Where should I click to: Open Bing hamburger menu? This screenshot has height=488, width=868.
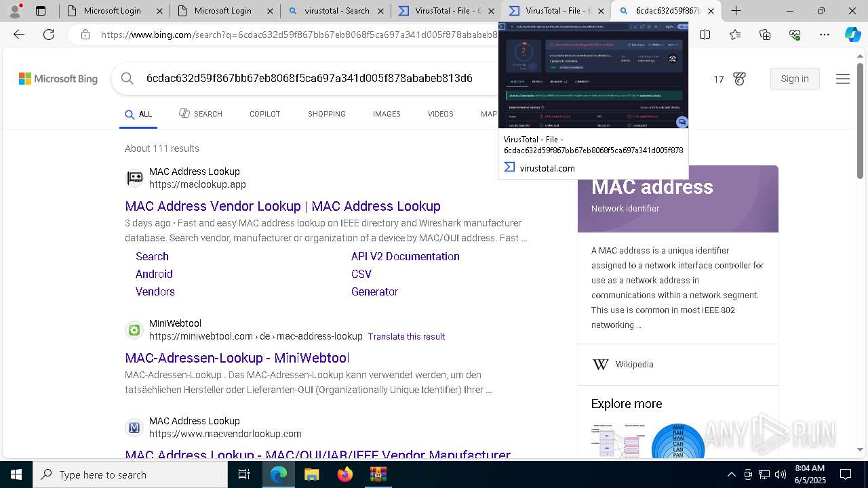843,79
